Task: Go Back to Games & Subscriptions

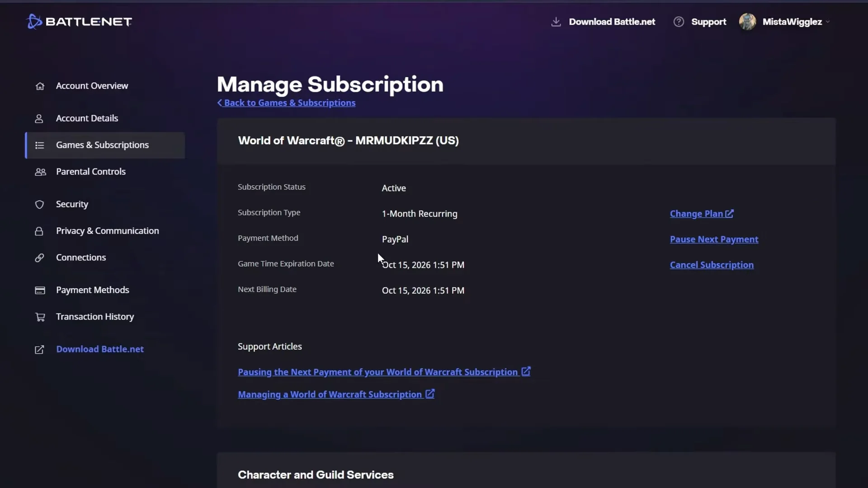Action: pyautogui.click(x=290, y=103)
